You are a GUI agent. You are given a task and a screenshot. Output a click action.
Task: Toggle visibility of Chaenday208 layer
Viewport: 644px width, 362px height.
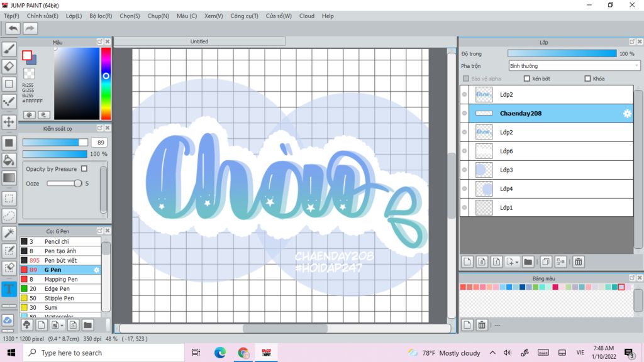(x=465, y=113)
